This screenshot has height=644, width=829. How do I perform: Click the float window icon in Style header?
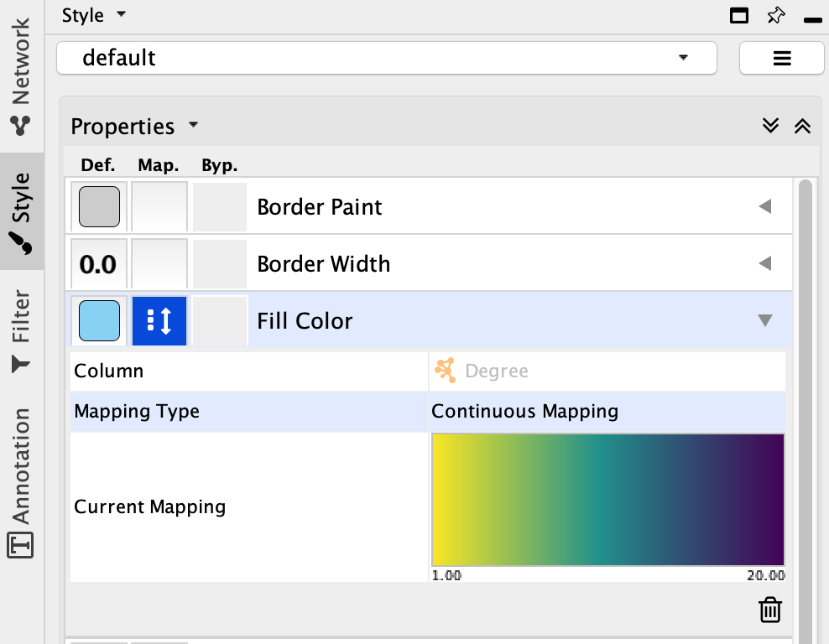tap(739, 15)
